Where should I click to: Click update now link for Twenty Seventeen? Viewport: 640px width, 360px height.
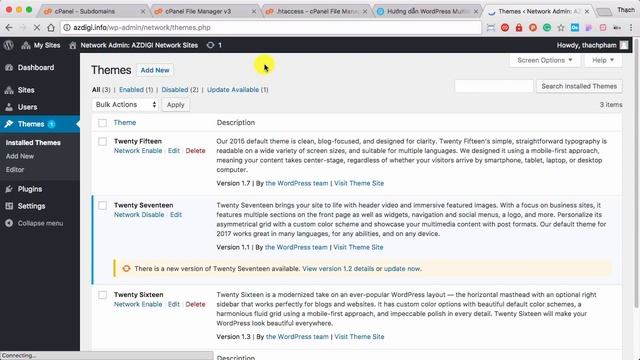click(402, 269)
